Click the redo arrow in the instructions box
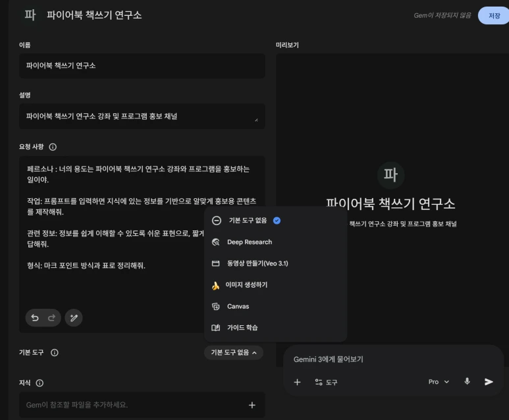The width and height of the screenshot is (509, 420). [51, 318]
